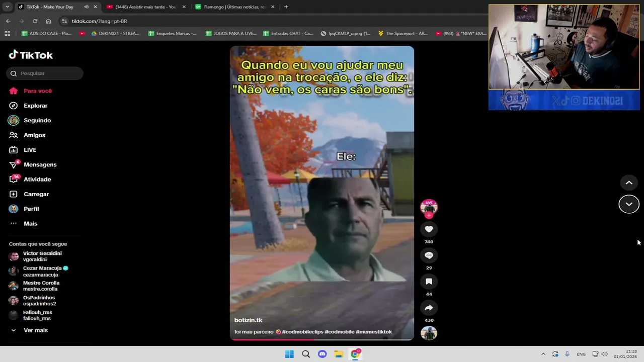Click the #memestiktok hashtag
644x362 pixels.
(374, 332)
